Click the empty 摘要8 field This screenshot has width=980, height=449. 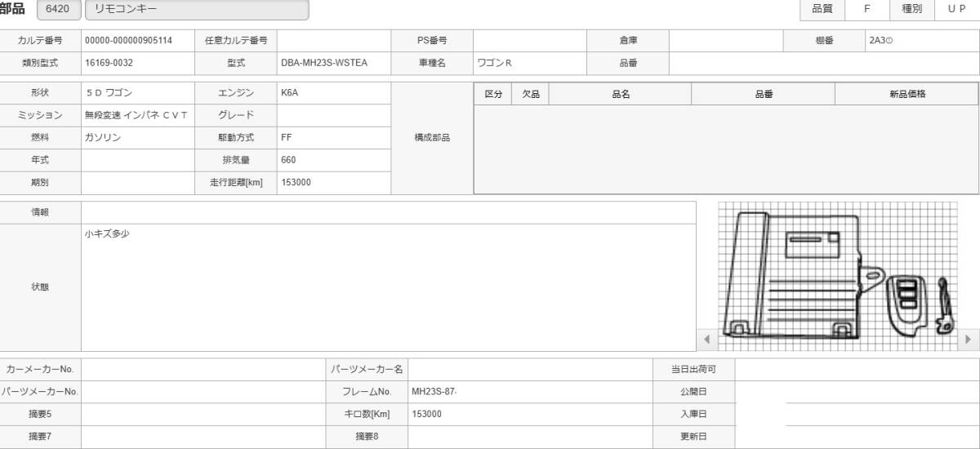[x=530, y=437]
